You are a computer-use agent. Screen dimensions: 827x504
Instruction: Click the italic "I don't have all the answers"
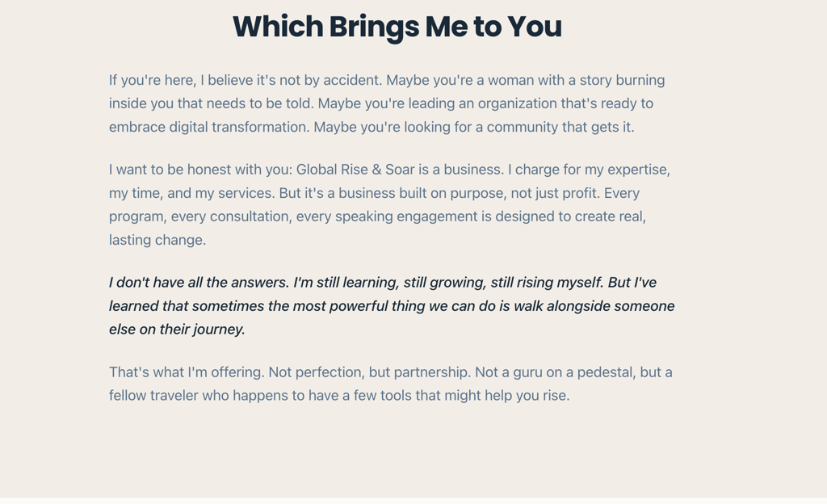(199, 283)
